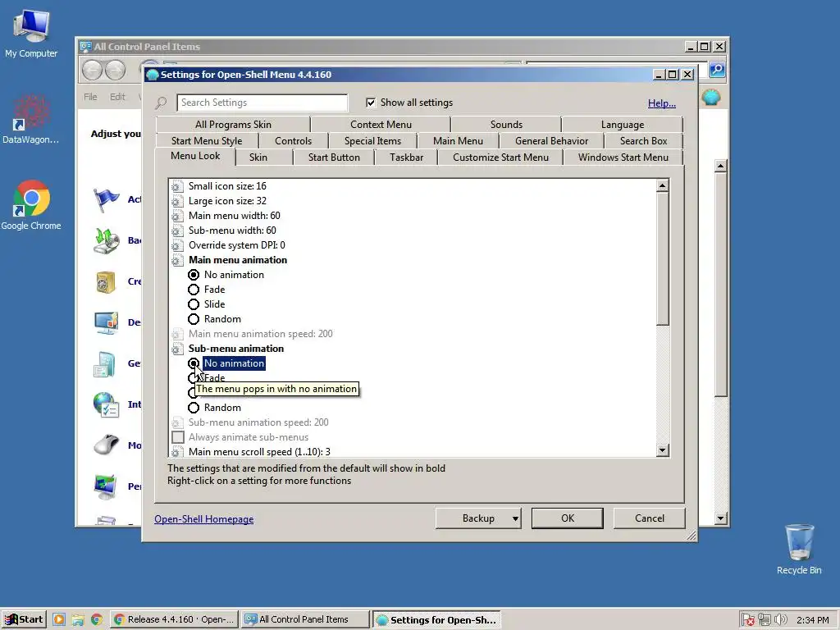The image size is (840, 630).
Task: Click the Cancel button
Action: click(x=650, y=518)
